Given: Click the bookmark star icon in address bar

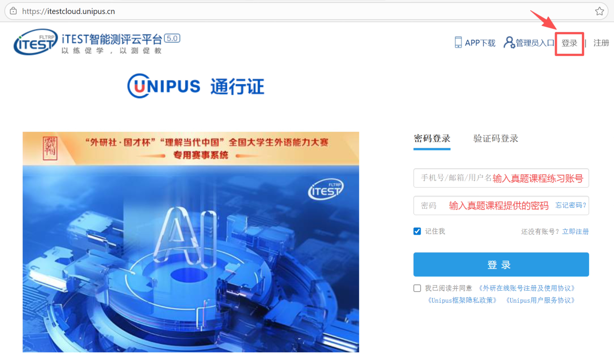Looking at the screenshot, I should point(599,11).
